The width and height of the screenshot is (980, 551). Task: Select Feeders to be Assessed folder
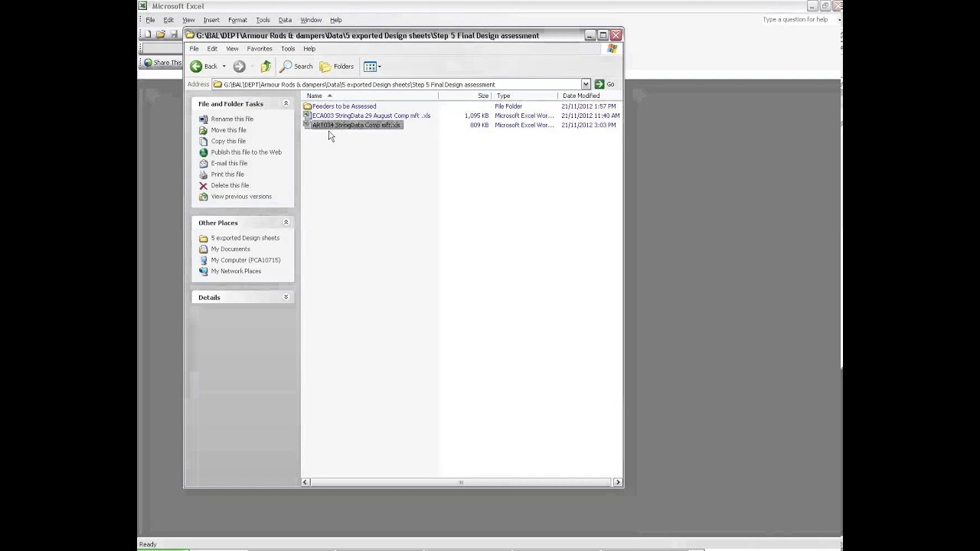pyautogui.click(x=344, y=106)
